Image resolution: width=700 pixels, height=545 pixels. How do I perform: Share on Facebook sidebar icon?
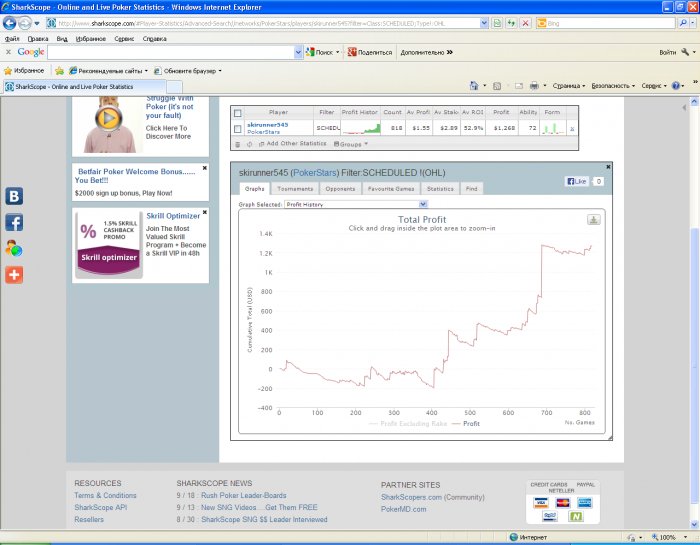(14, 222)
